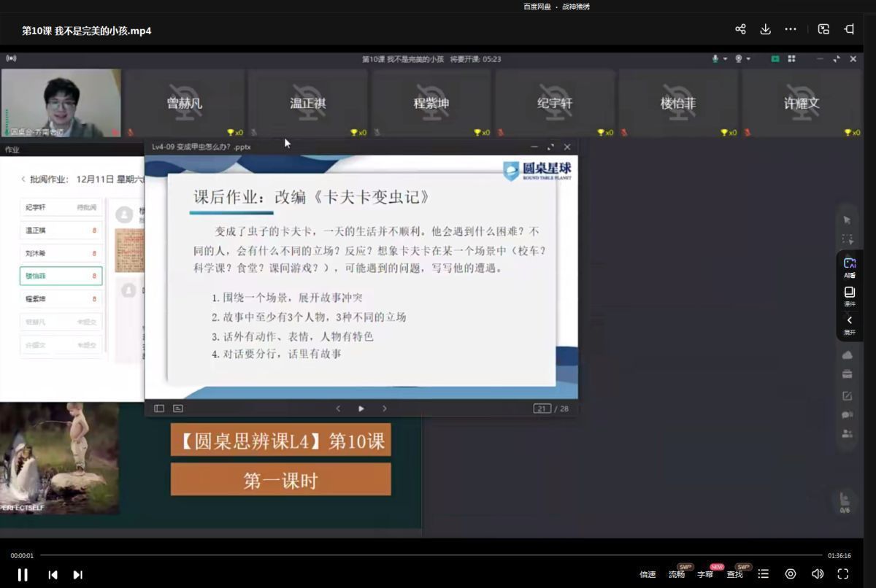Open the 课件 courseware panel
Viewport: 876px width, 588px height.
(850, 296)
